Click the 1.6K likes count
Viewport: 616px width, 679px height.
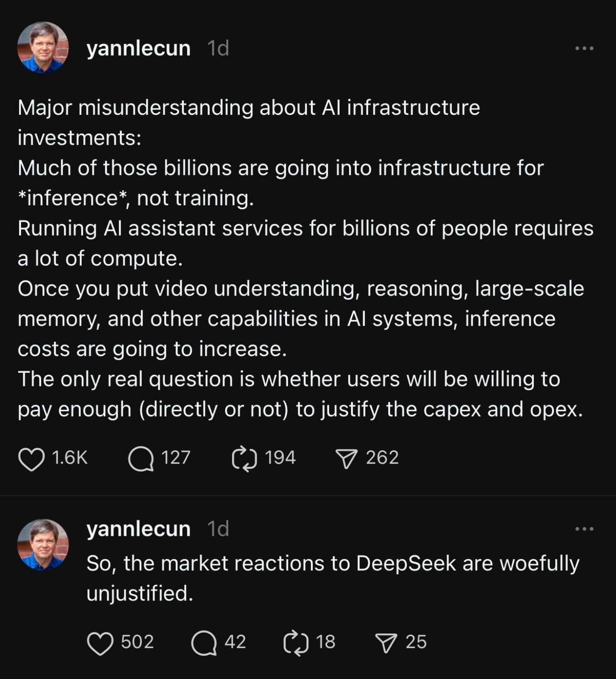[x=70, y=458]
